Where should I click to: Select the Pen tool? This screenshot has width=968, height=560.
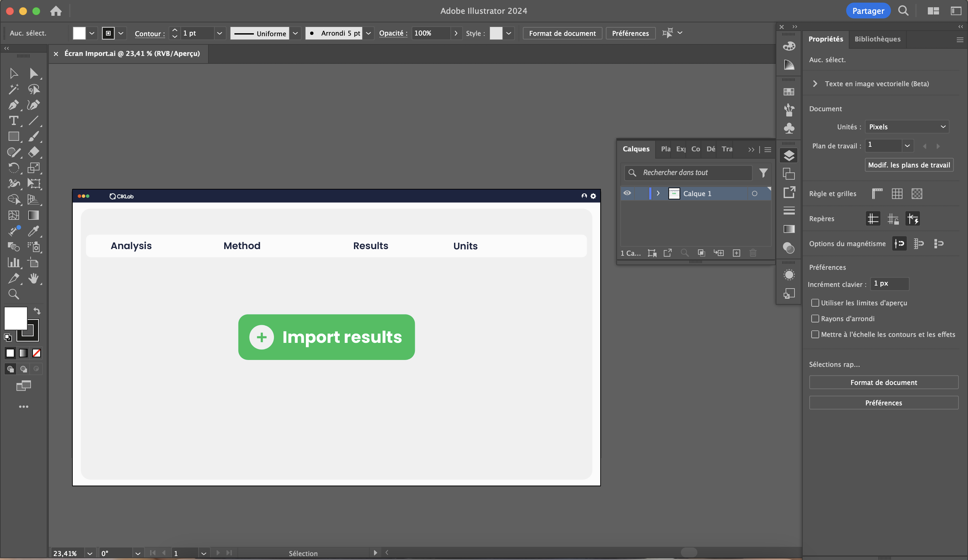click(14, 105)
